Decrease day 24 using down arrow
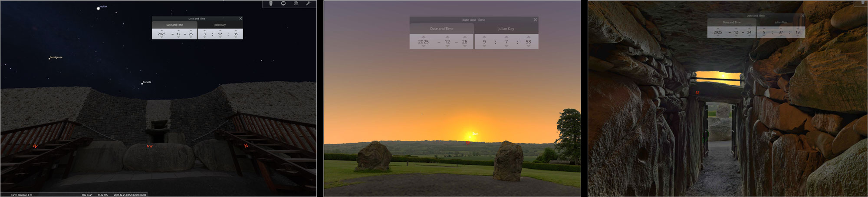This screenshot has width=868, height=197. click(x=749, y=36)
